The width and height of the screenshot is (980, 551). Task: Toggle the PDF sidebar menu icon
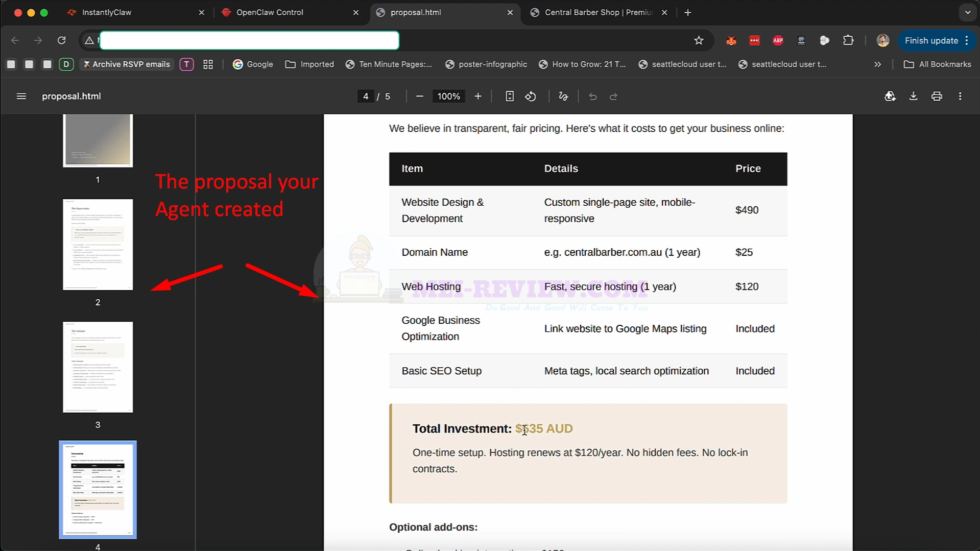click(21, 96)
